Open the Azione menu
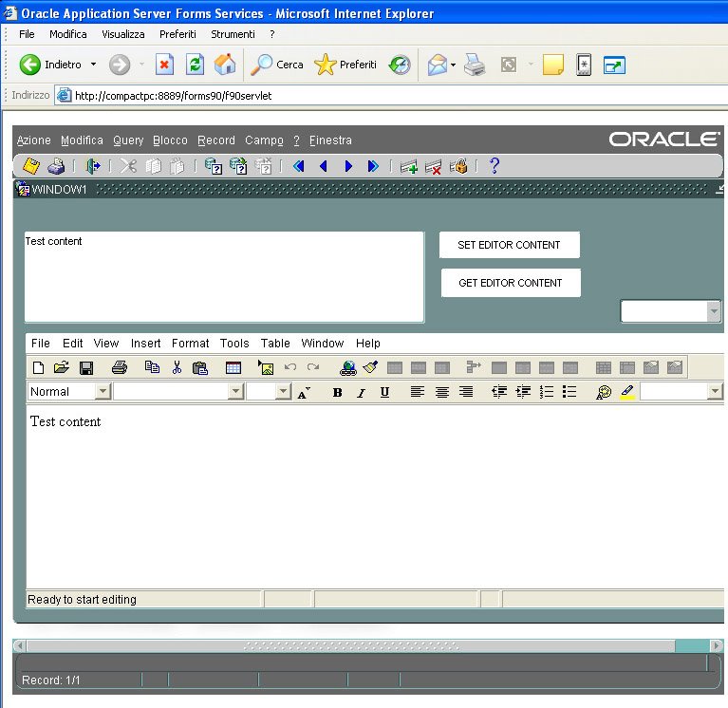The width and height of the screenshot is (728, 708). 34,140
